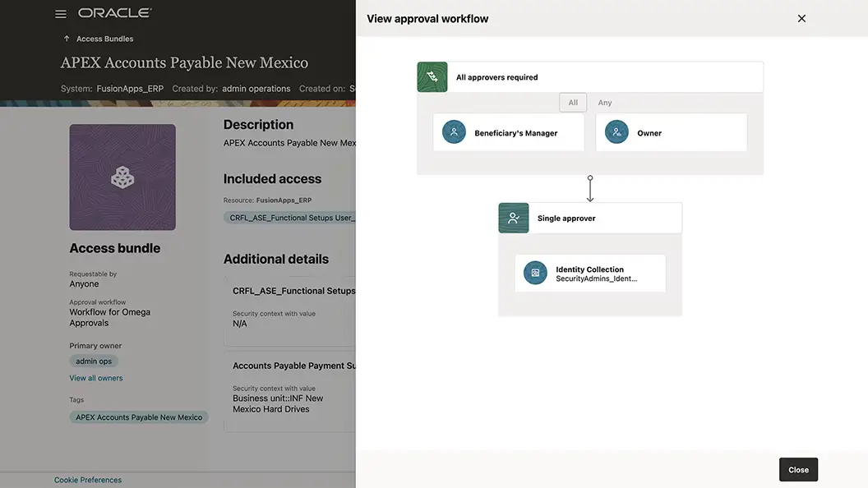Screen dimensions: 868x488
Task: Click the Beneficiary's Manager person icon
Action: pyautogui.click(x=454, y=132)
